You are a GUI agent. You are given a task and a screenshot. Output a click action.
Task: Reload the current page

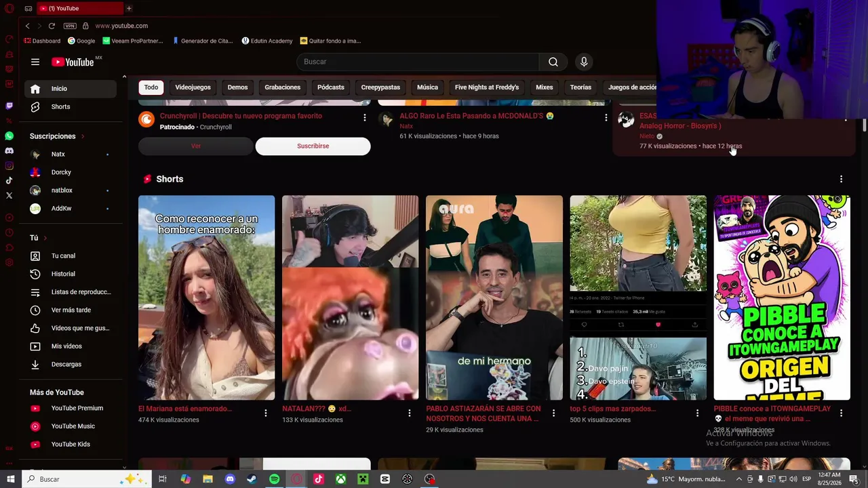[52, 26]
